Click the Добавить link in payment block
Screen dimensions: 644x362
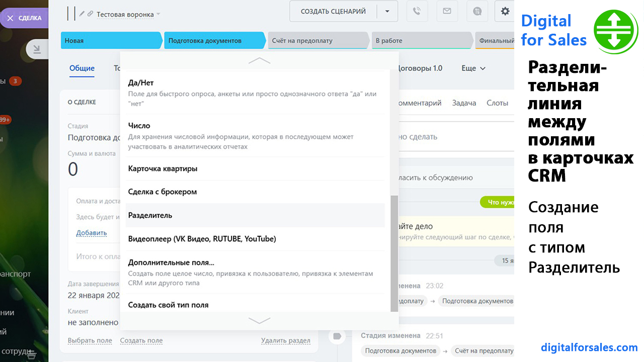point(92,233)
